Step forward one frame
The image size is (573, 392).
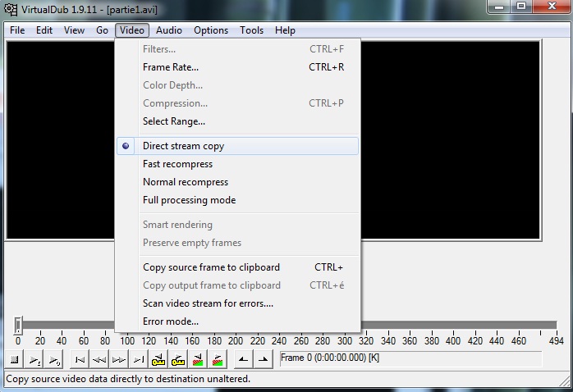tap(119, 359)
